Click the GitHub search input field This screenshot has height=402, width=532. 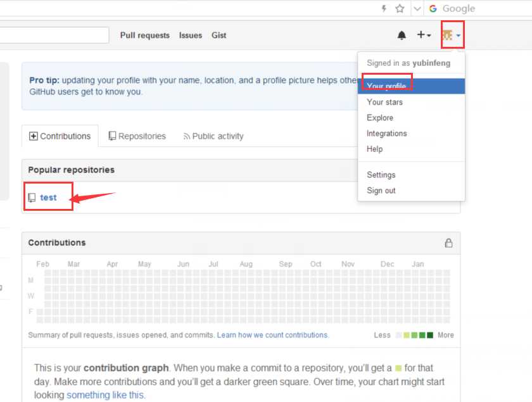54,35
